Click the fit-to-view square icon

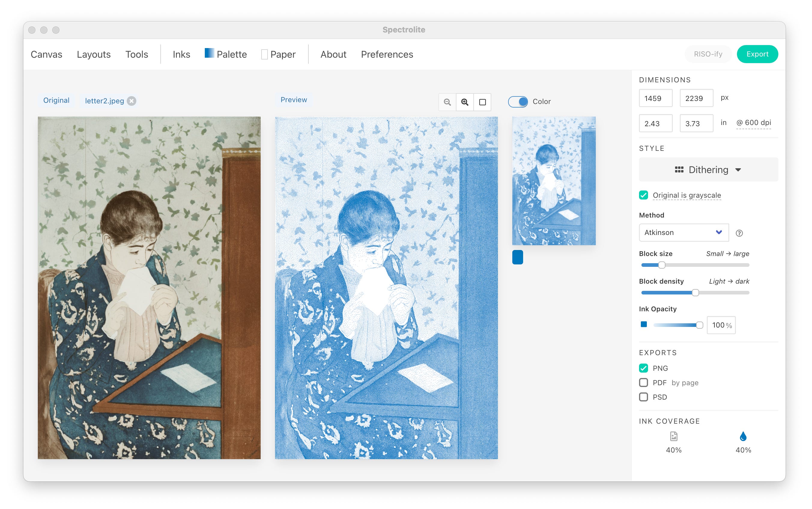tap(482, 102)
